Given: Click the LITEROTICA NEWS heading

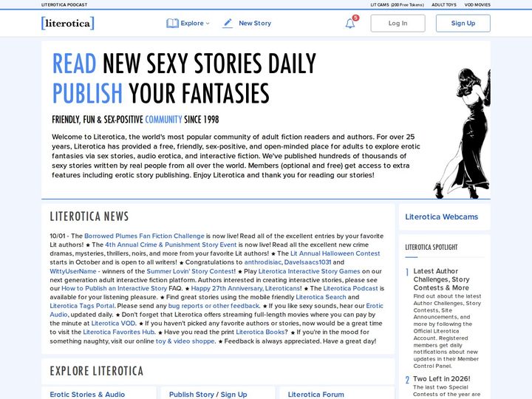Looking at the screenshot, I should 89,216.
